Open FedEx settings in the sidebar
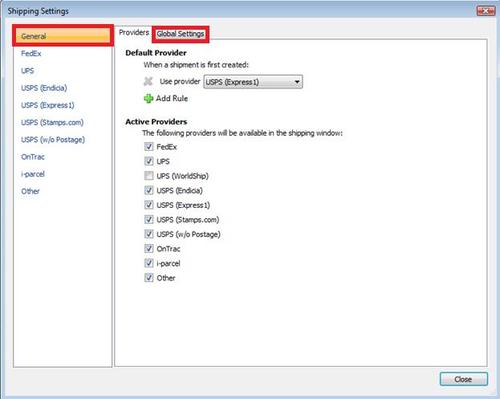 coord(31,53)
